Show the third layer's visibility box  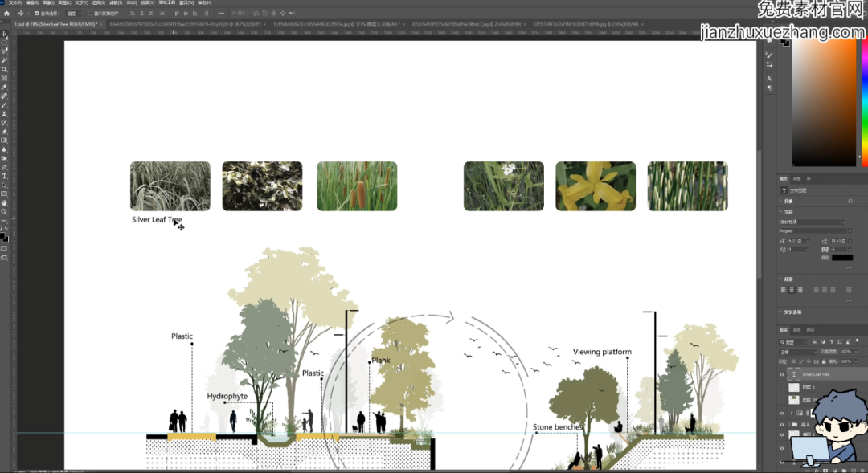coord(782,399)
